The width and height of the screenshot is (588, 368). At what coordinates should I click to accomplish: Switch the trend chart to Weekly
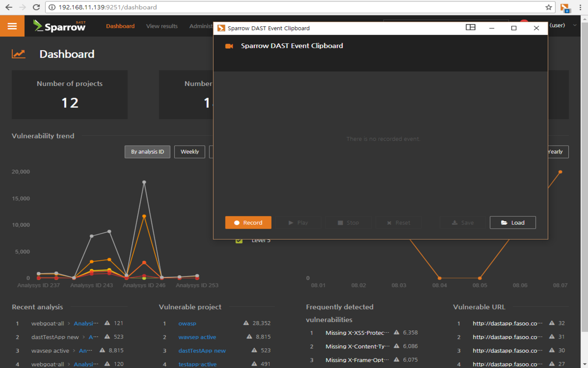click(x=190, y=152)
